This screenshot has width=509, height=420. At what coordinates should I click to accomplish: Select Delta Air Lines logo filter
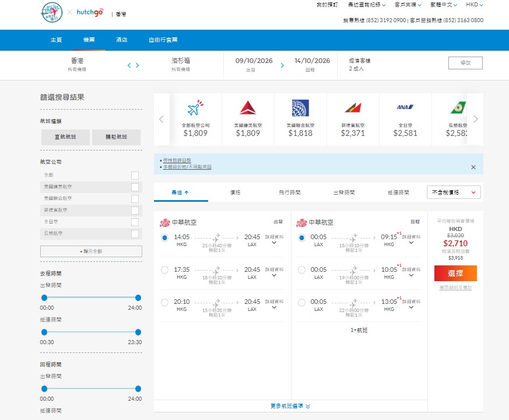click(x=248, y=108)
